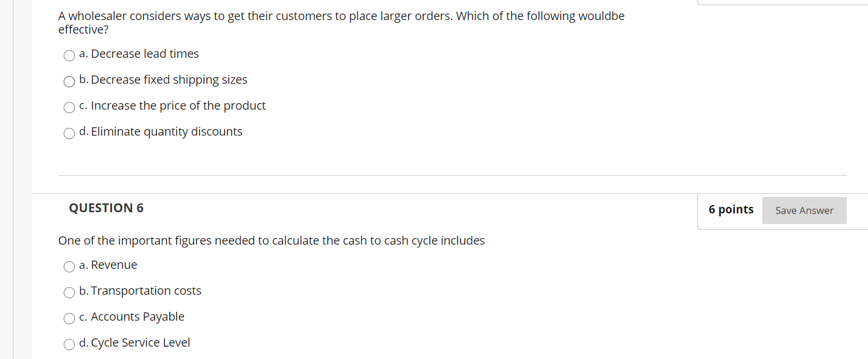Select answer option 'Decrease lead times'
The width and height of the screenshot is (868, 359).
69,55
